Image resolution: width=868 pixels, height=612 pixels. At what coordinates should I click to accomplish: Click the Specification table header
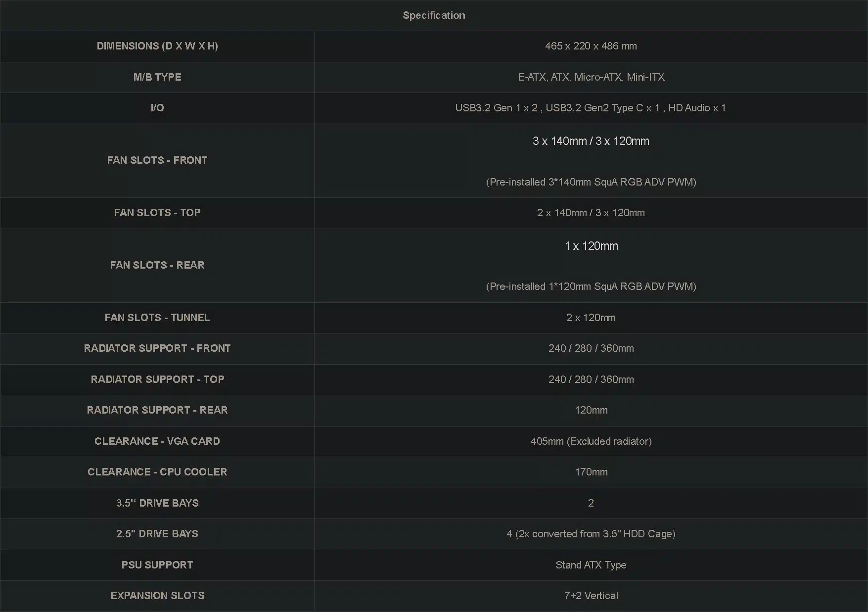[434, 15]
